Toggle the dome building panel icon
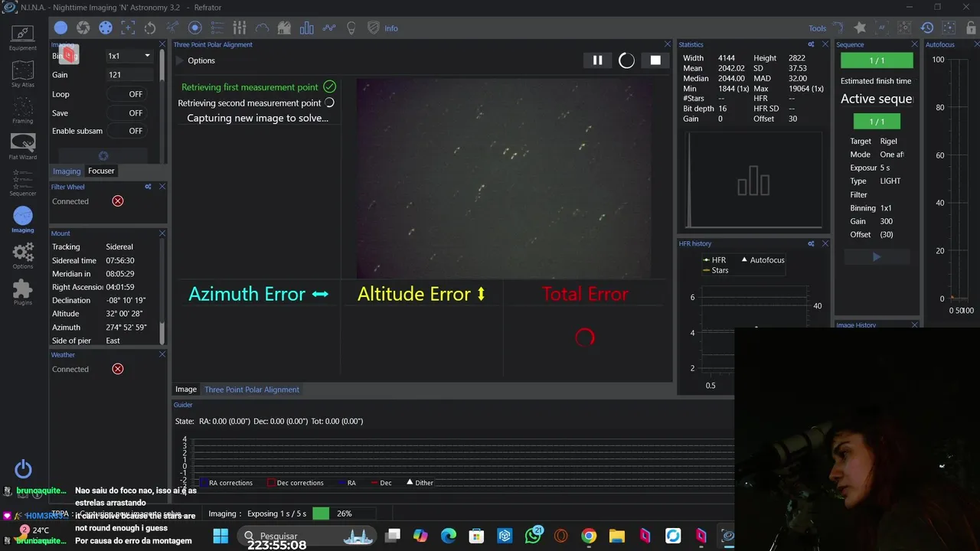 pyautogui.click(x=284, y=28)
